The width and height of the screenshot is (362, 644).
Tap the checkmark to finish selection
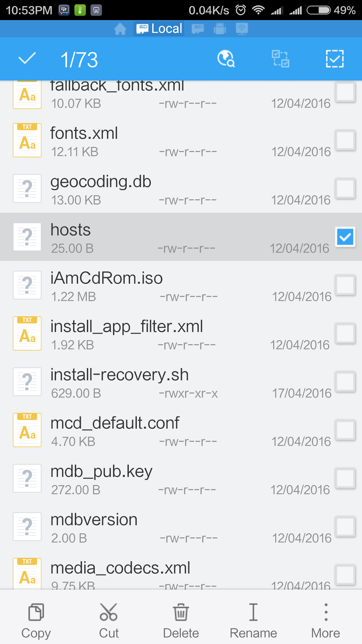click(27, 59)
